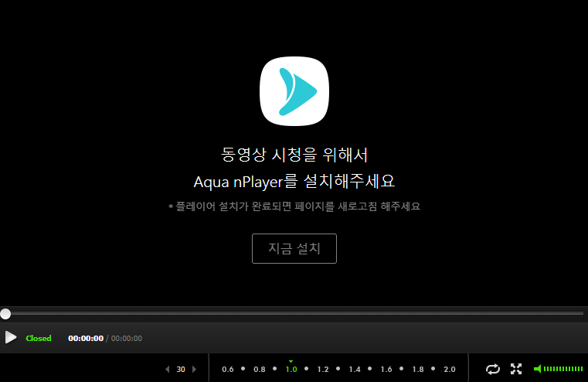This screenshot has width=588, height=382.
Task: Click the speed dot between 1.6 and 1.8
Action: tap(402, 369)
